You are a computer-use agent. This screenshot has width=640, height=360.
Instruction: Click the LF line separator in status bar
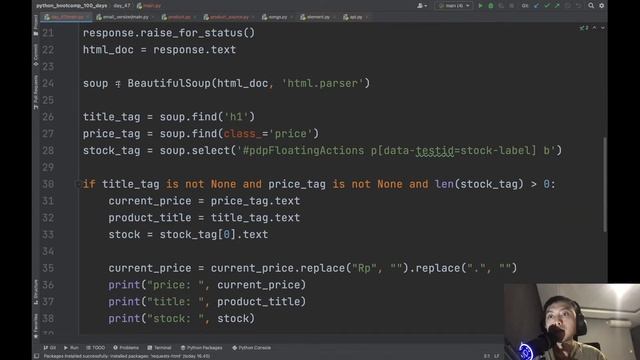click(497, 356)
